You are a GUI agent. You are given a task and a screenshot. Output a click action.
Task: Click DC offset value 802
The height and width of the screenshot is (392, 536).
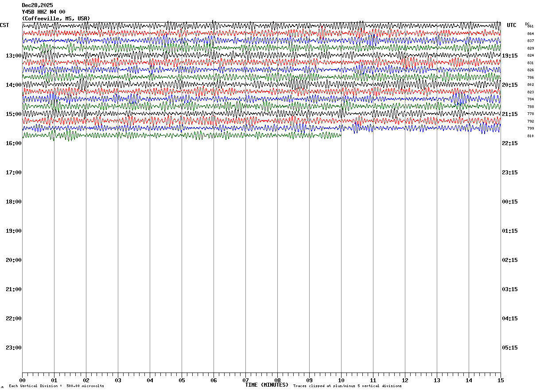click(531, 85)
